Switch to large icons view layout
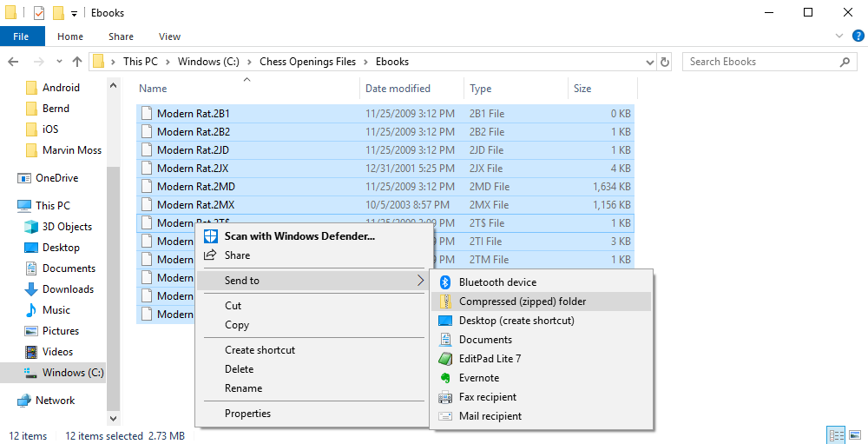Screen dimensions: 868x444 click(x=856, y=435)
